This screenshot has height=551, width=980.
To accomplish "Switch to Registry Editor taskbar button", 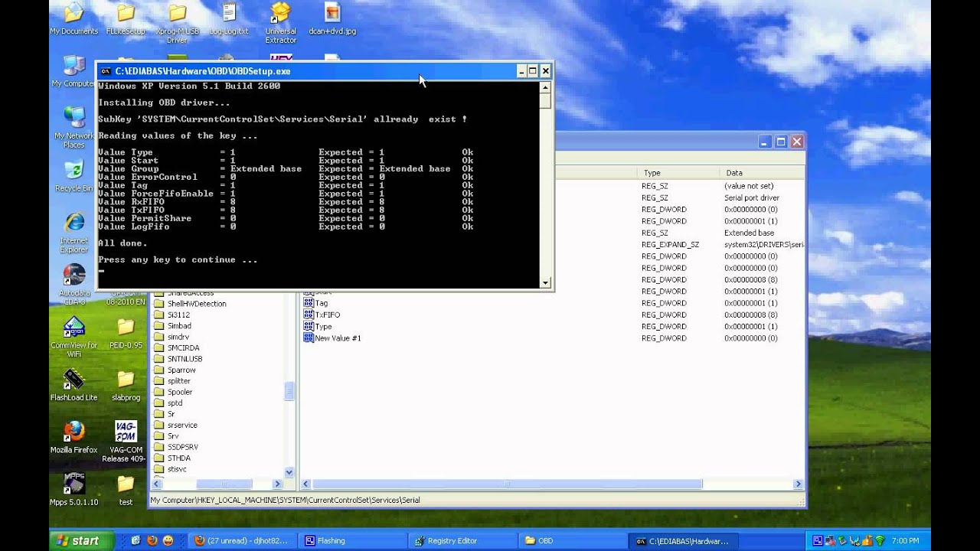I will pos(462,540).
